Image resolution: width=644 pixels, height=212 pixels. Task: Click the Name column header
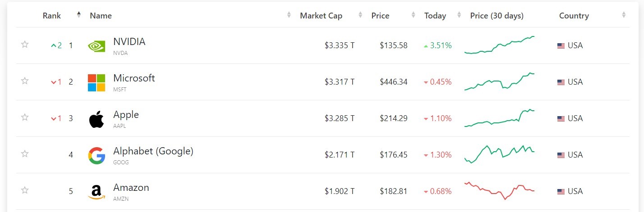point(101,16)
